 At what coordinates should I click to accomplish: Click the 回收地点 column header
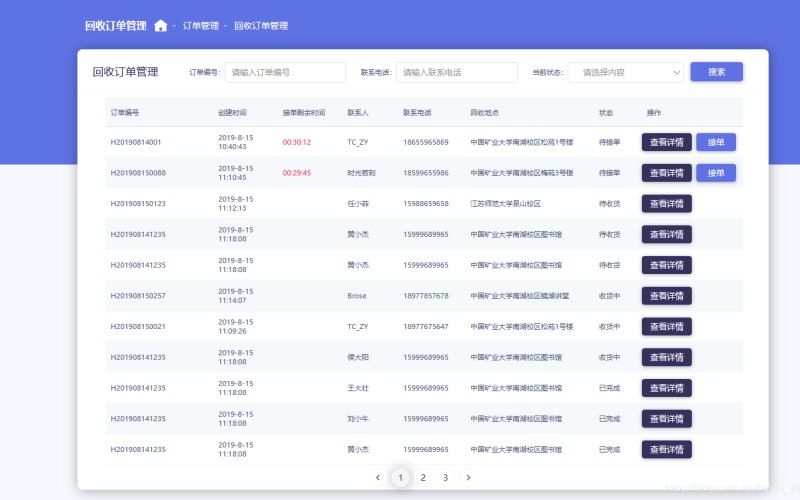tap(484, 113)
